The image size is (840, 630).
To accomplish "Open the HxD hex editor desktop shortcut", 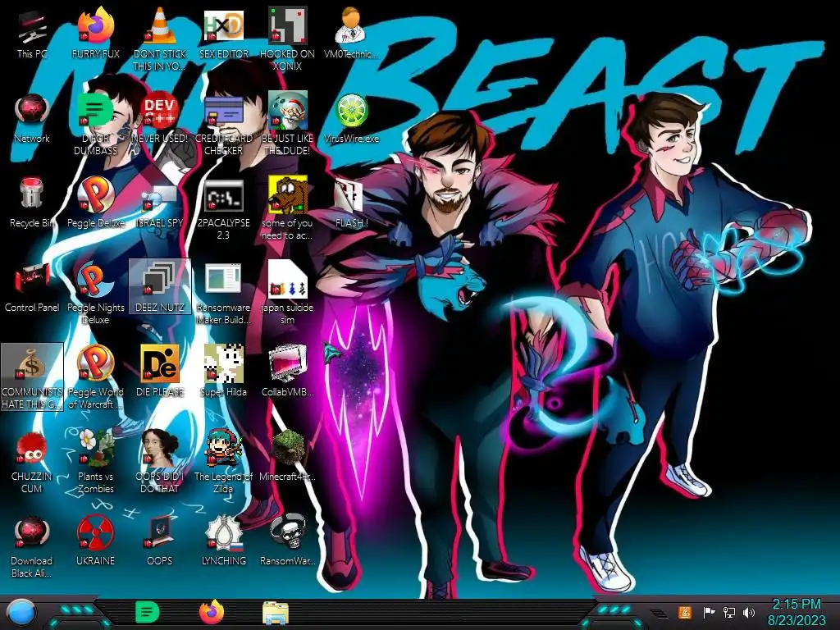I will 223,33.
